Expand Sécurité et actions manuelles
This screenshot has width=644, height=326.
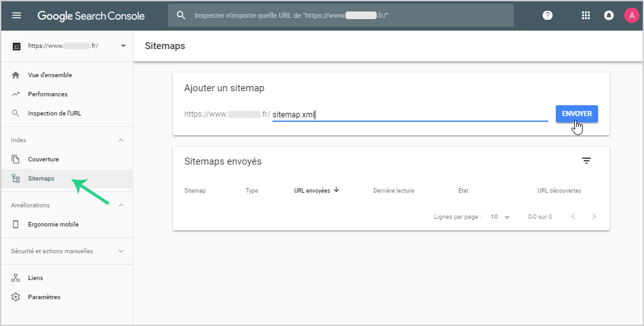coord(121,251)
